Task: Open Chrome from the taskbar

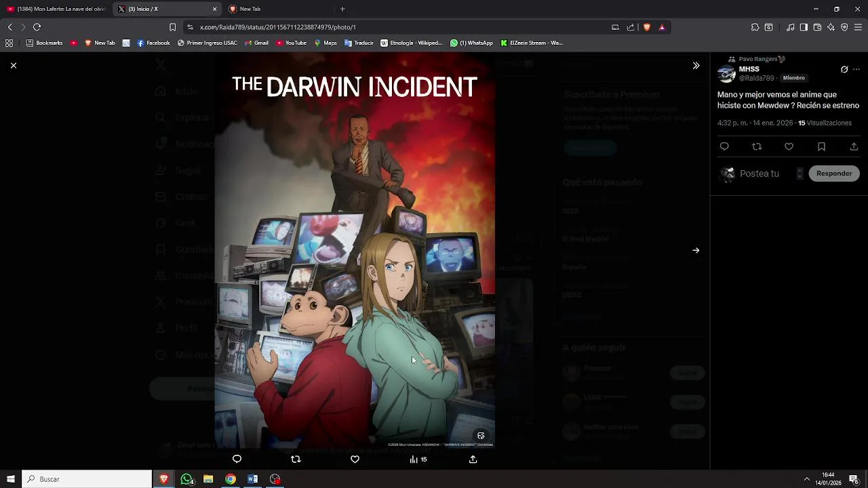Action: [231, 479]
